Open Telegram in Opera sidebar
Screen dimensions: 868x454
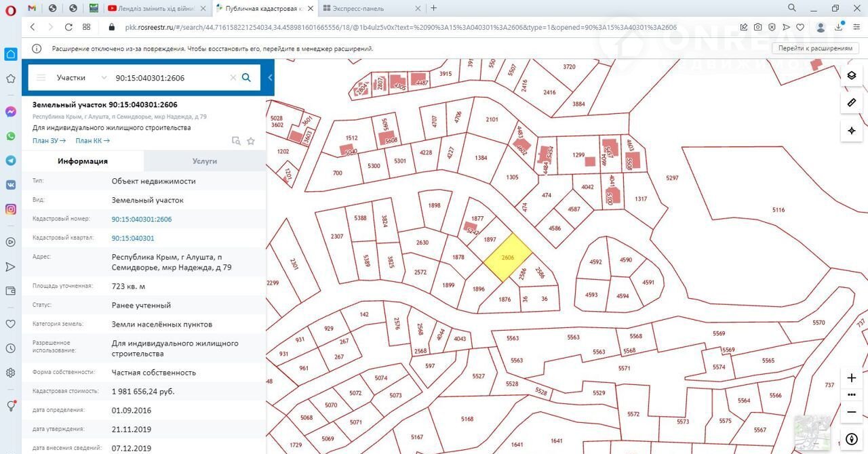(x=11, y=161)
